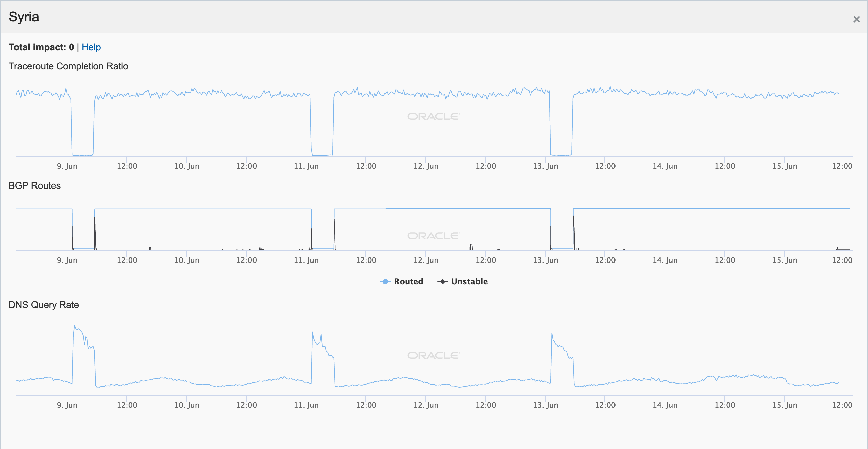Click the 11. Jun label on BGP axis
Screen dimensions: 868x449
pos(306,260)
